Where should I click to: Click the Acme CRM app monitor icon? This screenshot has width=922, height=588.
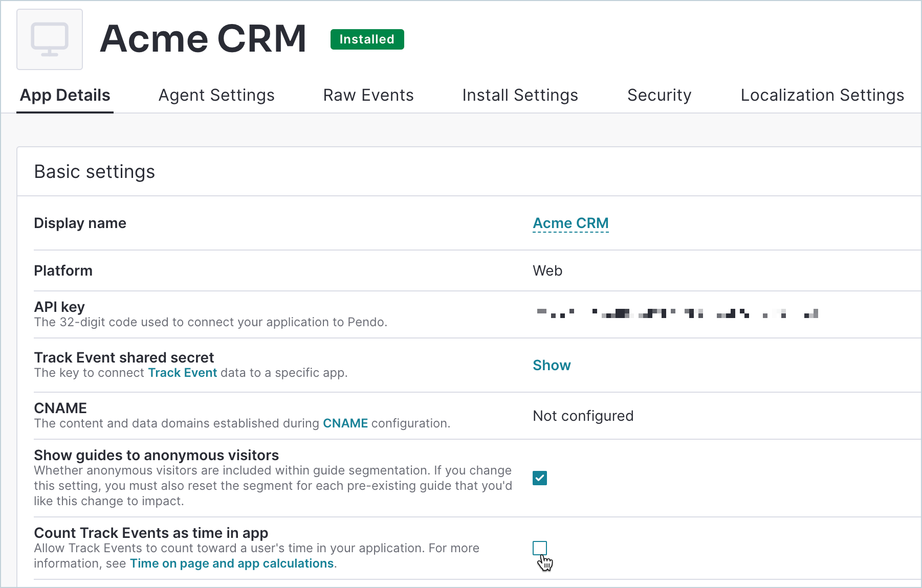click(50, 39)
